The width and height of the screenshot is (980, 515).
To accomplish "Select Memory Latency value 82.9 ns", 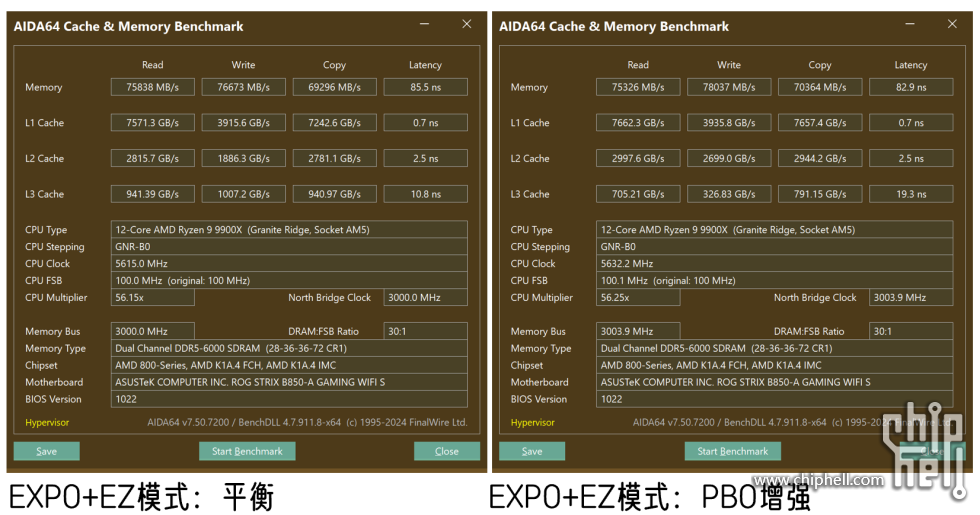I will tap(911, 87).
